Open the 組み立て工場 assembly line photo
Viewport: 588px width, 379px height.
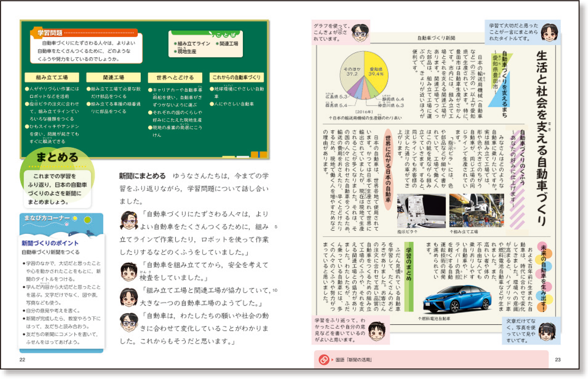click(x=476, y=210)
